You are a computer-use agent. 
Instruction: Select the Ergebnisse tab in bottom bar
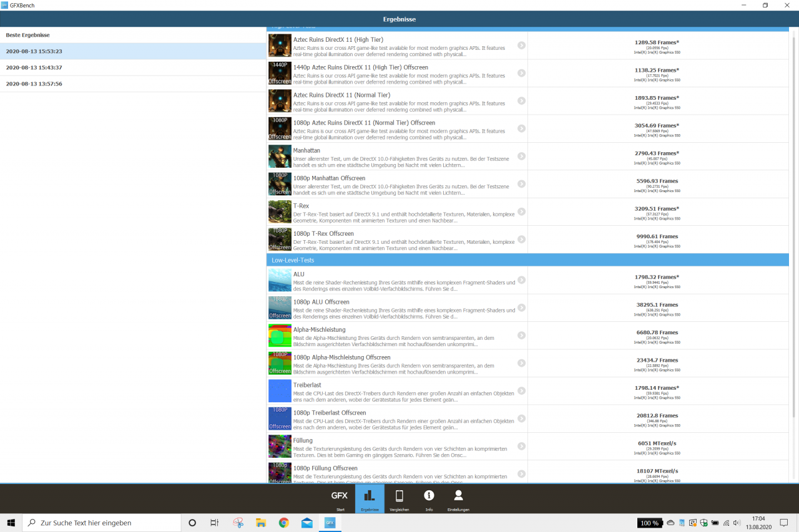pyautogui.click(x=370, y=499)
